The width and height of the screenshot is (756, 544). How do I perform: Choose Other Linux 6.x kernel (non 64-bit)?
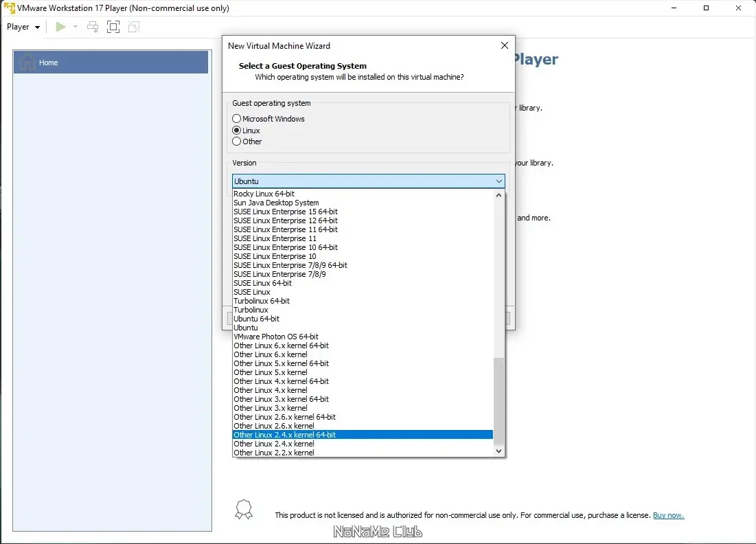tap(363, 354)
